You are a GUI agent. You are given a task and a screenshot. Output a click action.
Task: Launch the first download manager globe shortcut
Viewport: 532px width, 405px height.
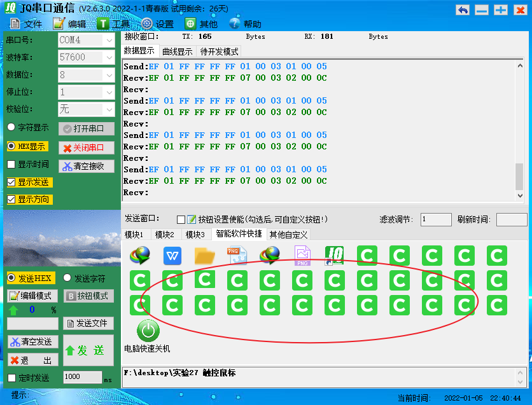point(140,256)
